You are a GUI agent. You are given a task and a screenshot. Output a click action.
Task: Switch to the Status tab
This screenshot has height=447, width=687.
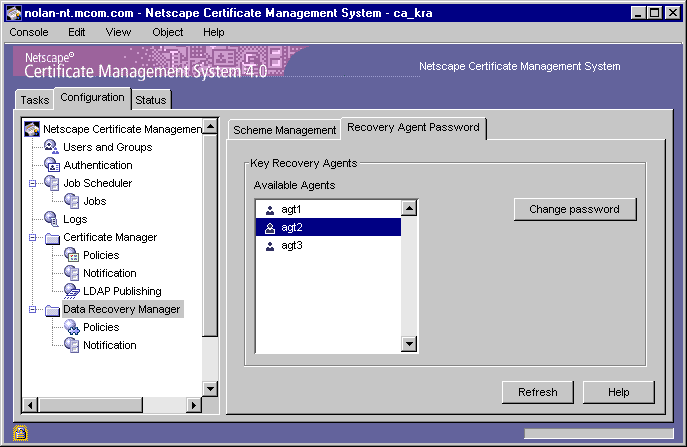pos(151,100)
